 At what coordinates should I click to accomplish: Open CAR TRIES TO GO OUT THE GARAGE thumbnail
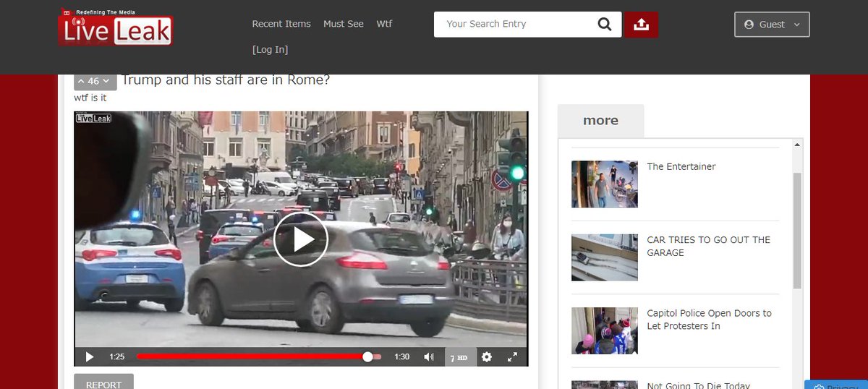click(x=605, y=257)
